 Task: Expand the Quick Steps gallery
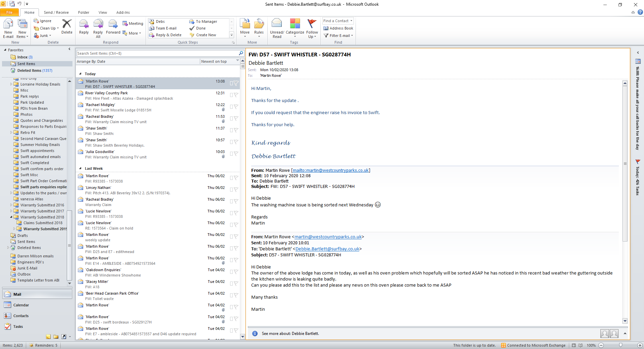231,35
